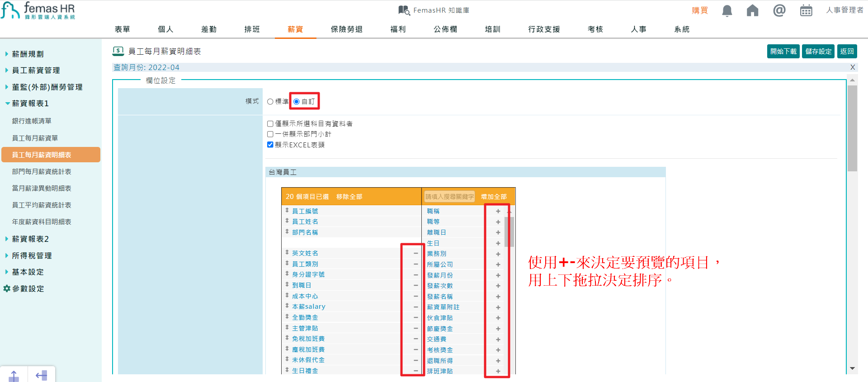Open notifications bell icon
Image resolution: width=868 pixels, height=382 pixels.
(x=727, y=10)
